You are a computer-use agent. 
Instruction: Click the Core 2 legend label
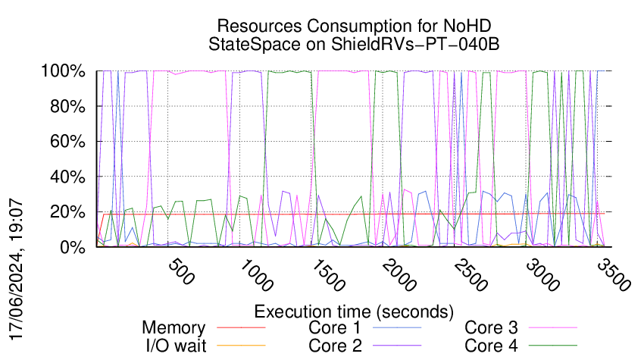click(x=335, y=346)
